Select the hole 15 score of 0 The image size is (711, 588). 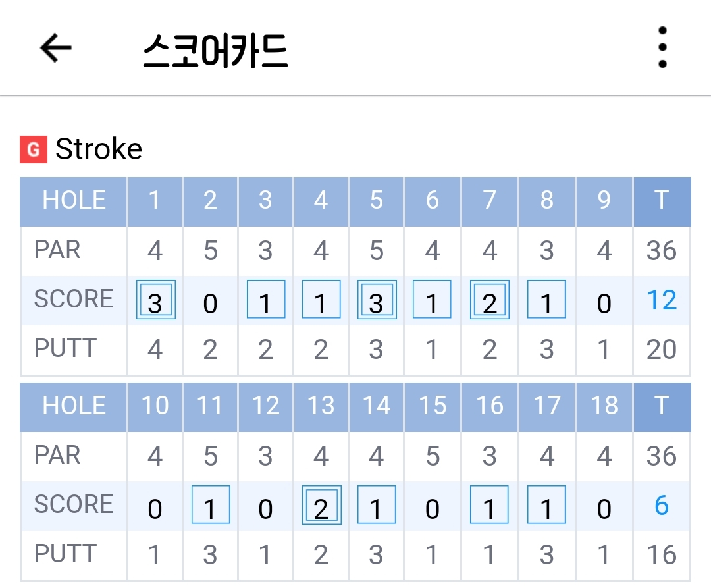pyautogui.click(x=433, y=508)
